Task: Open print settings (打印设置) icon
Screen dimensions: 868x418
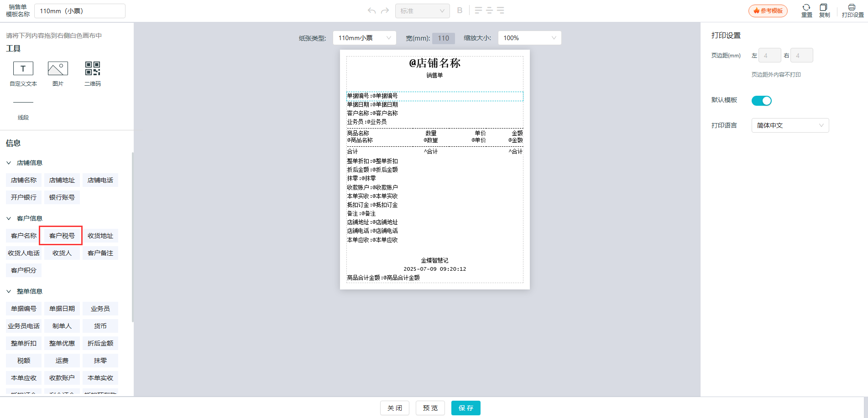Action: [x=852, y=10]
